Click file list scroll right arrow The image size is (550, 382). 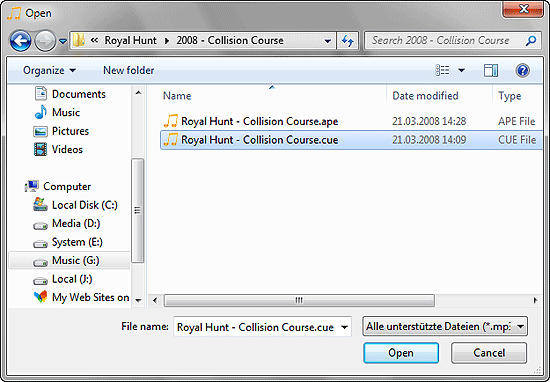click(535, 300)
